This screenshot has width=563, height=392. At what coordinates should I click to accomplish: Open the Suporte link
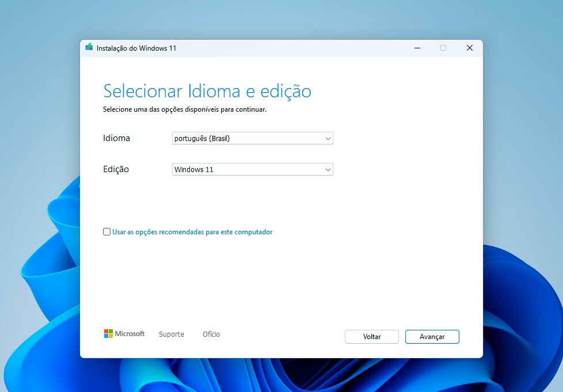(172, 334)
